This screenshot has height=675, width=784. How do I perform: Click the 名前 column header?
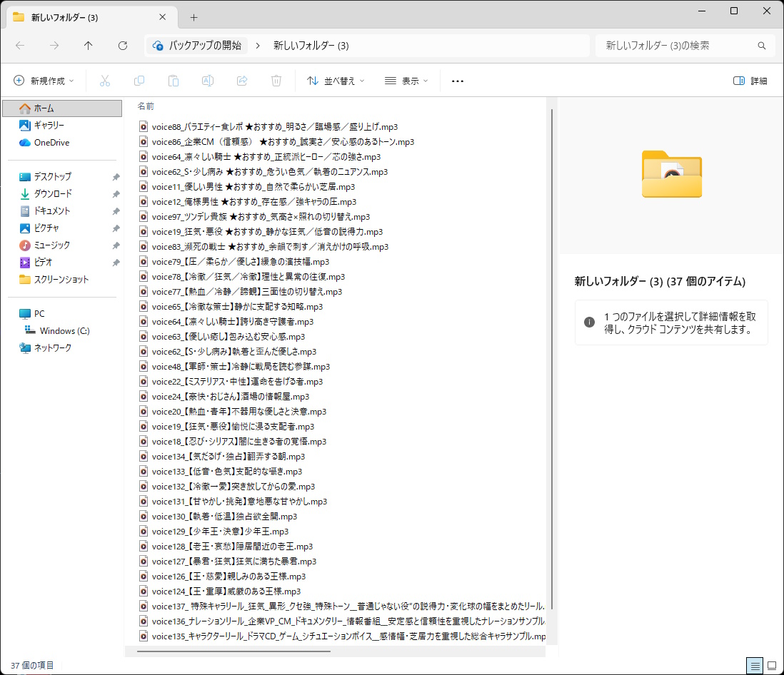(146, 106)
